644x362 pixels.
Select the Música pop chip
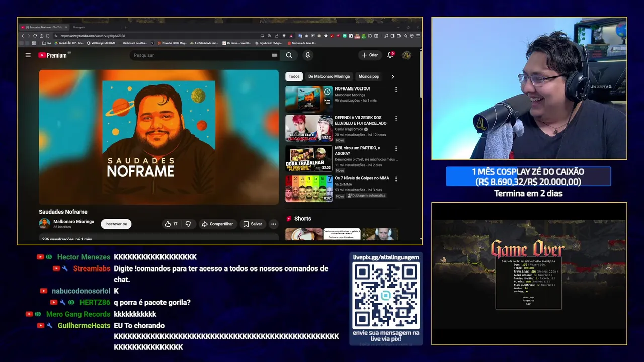369,76
